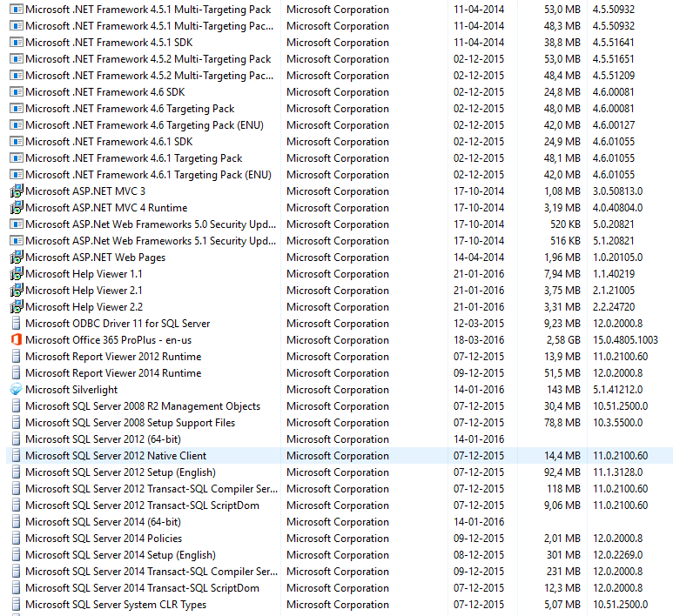
Task: Click install date 18-03-2016
Action: click(x=479, y=339)
